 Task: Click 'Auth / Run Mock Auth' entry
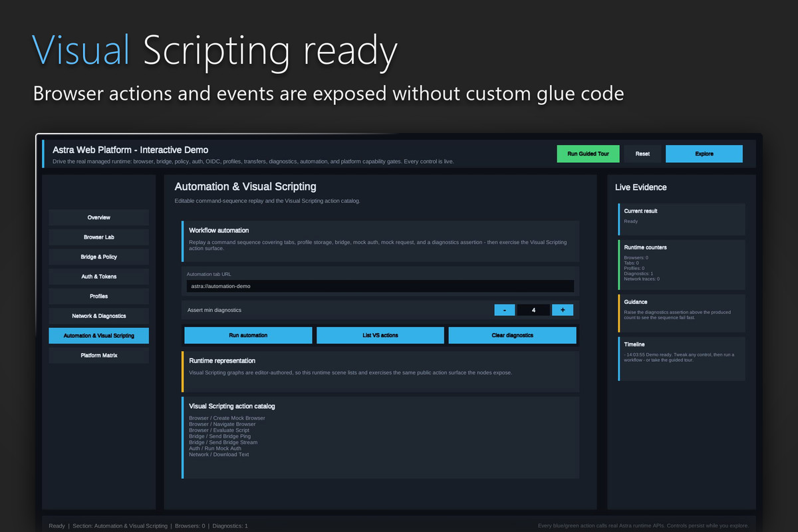click(215, 448)
